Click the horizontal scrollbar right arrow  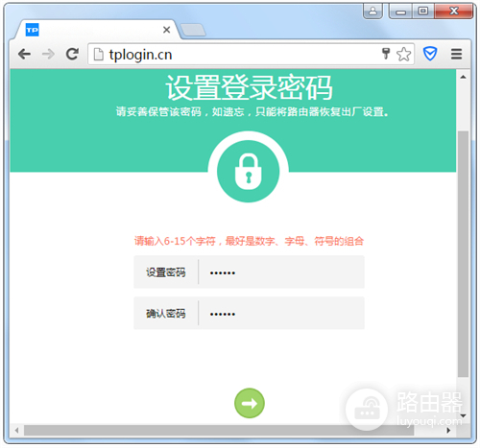click(x=448, y=431)
